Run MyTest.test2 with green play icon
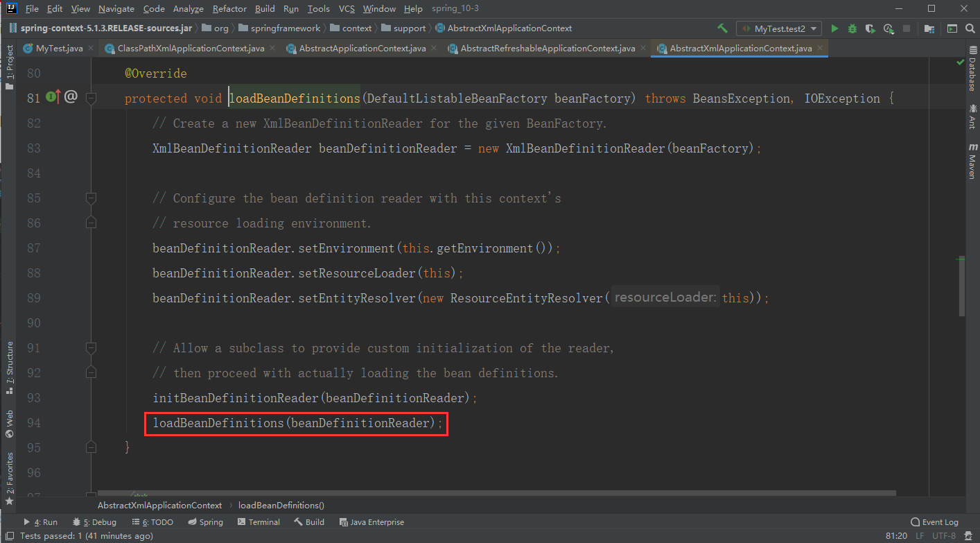Screen dimensions: 980x543 [834, 28]
